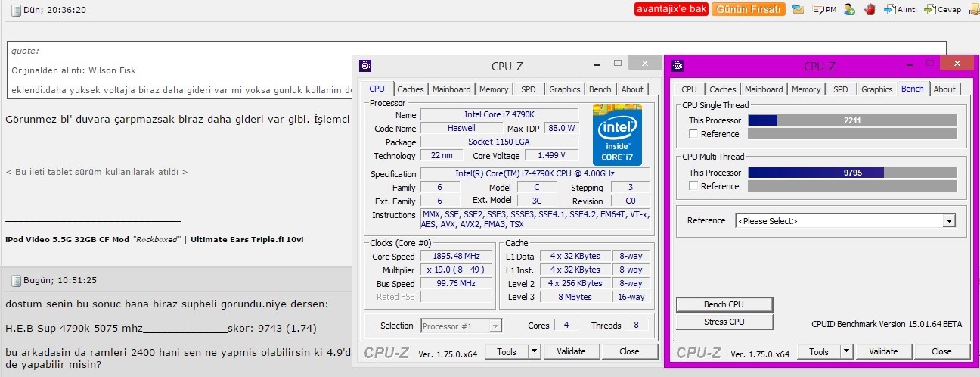Open the Graphics tab in the right CPU-Z window

click(x=877, y=89)
